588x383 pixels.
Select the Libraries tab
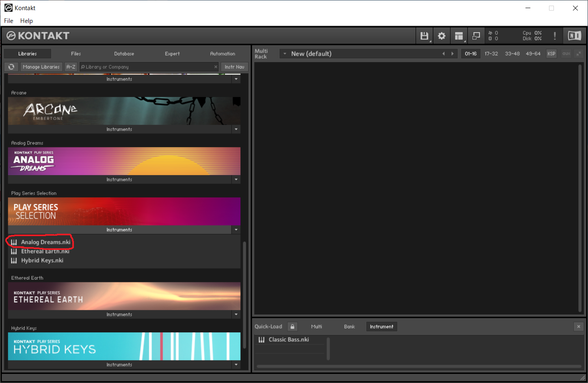(x=28, y=54)
